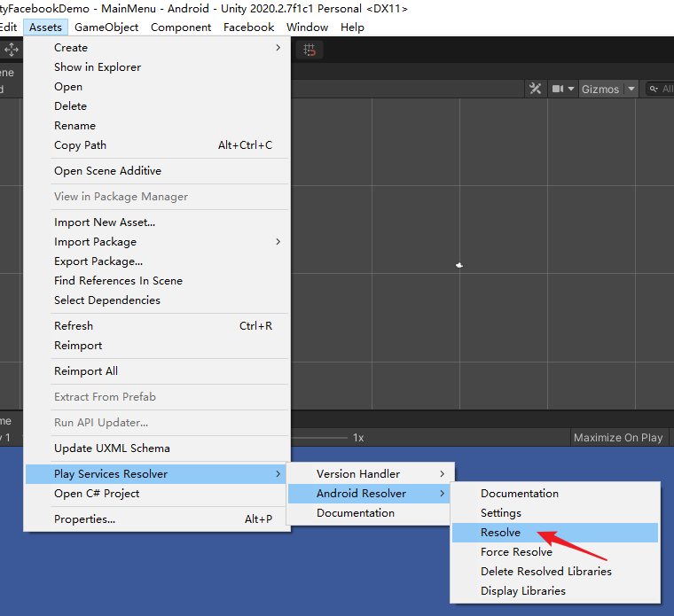
Task: Select Copy Path
Action: (x=157, y=145)
